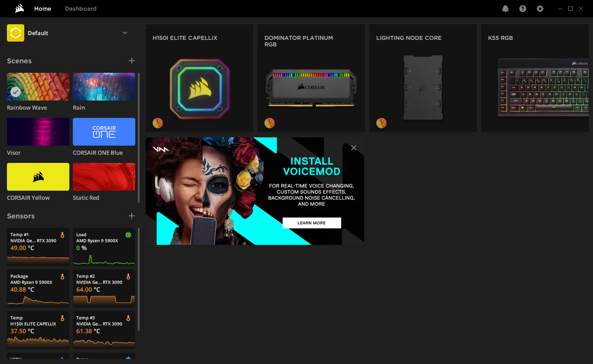Open the Lighting Node Core device image
Image resolution: width=593 pixels, height=364 pixels.
(x=423, y=88)
